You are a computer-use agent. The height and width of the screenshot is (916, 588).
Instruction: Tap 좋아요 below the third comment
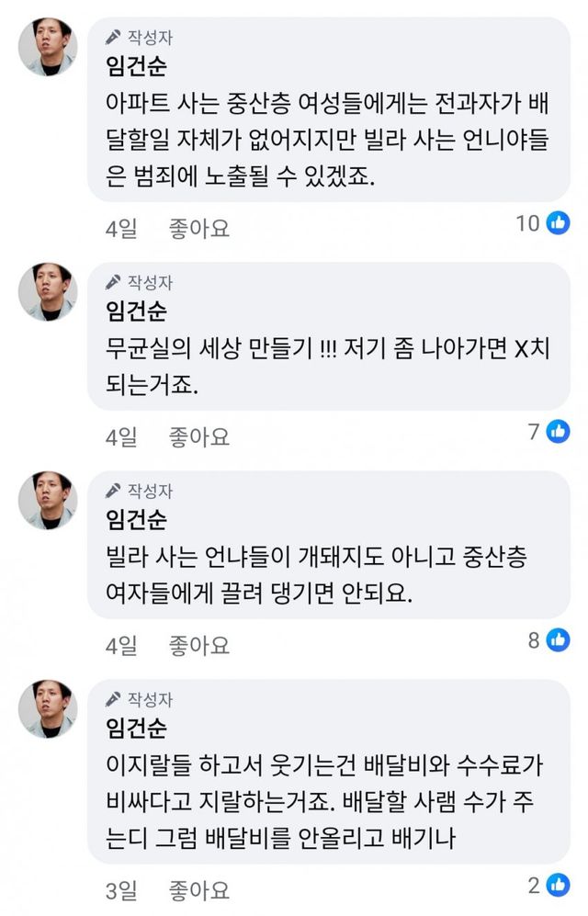[x=198, y=645]
